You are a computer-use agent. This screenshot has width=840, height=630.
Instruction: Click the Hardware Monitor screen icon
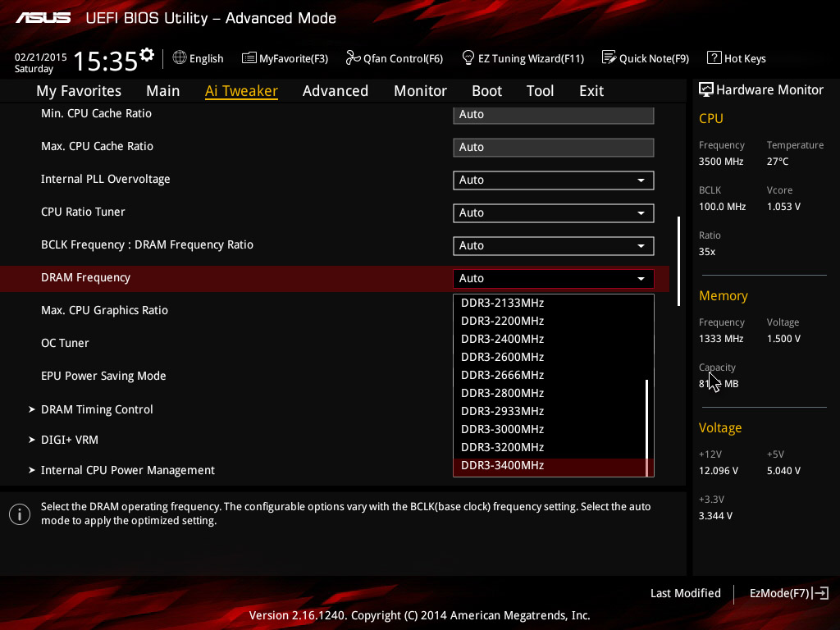tap(706, 89)
